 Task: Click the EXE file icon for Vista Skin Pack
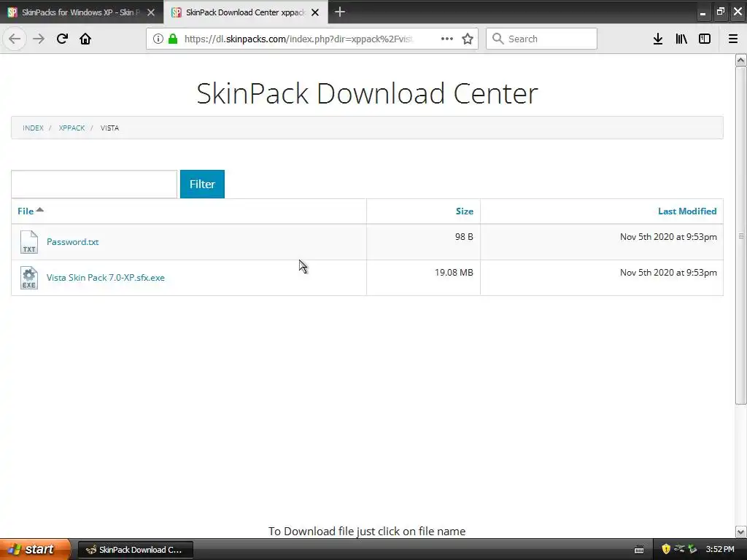[29, 278]
